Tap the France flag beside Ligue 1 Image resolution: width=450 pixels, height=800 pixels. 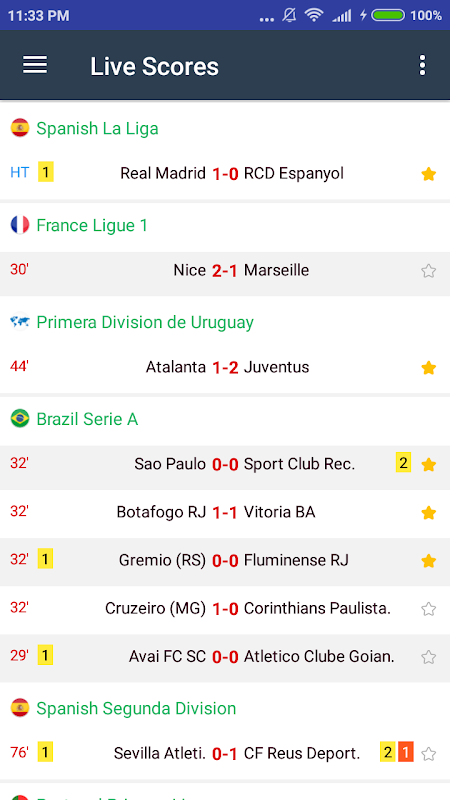pos(20,225)
